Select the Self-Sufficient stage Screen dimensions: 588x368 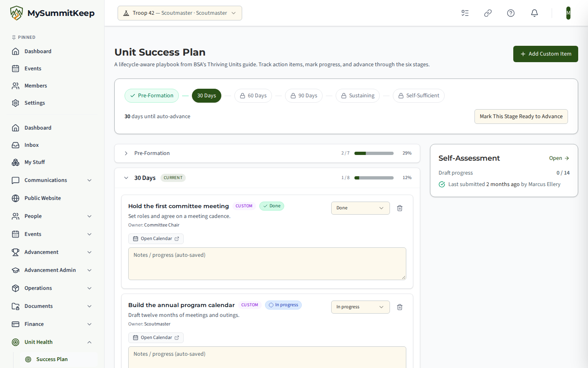419,96
